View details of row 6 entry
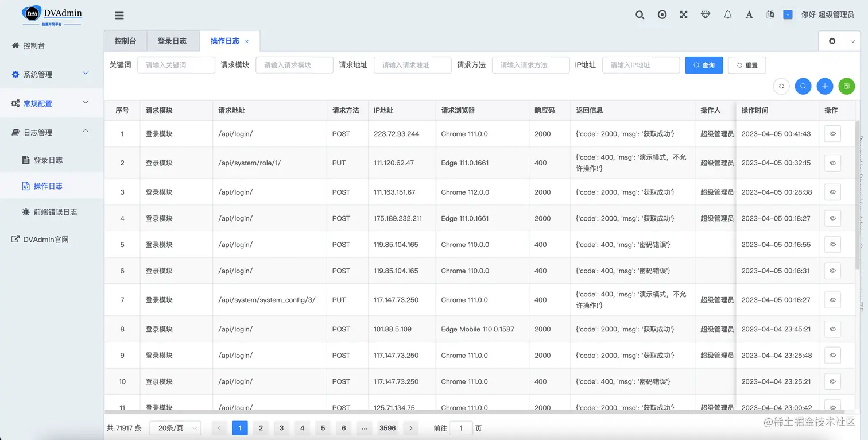 tap(832, 271)
